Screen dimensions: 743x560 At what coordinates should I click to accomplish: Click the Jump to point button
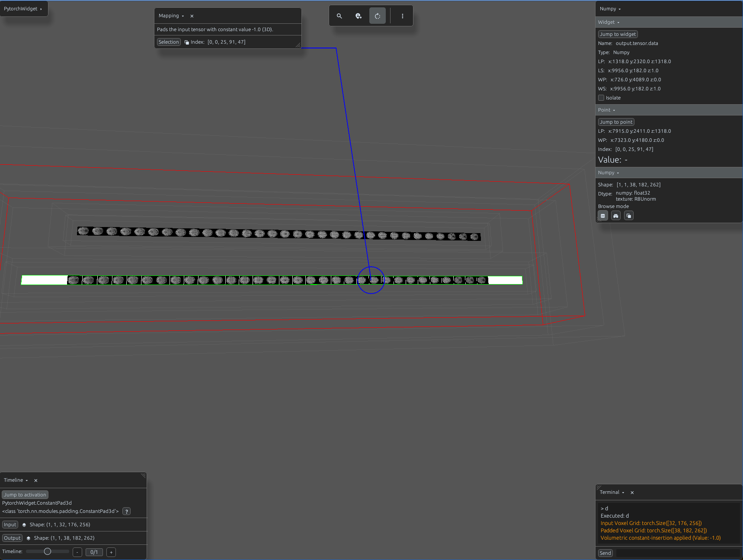point(616,122)
